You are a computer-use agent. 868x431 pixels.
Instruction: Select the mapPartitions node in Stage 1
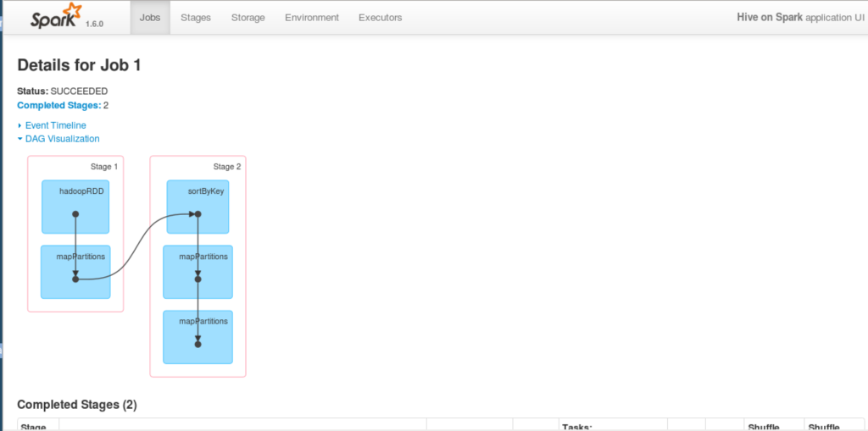75,272
